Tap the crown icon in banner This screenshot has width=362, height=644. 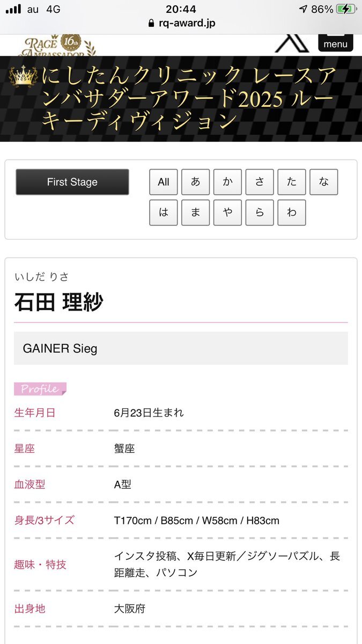(x=23, y=77)
